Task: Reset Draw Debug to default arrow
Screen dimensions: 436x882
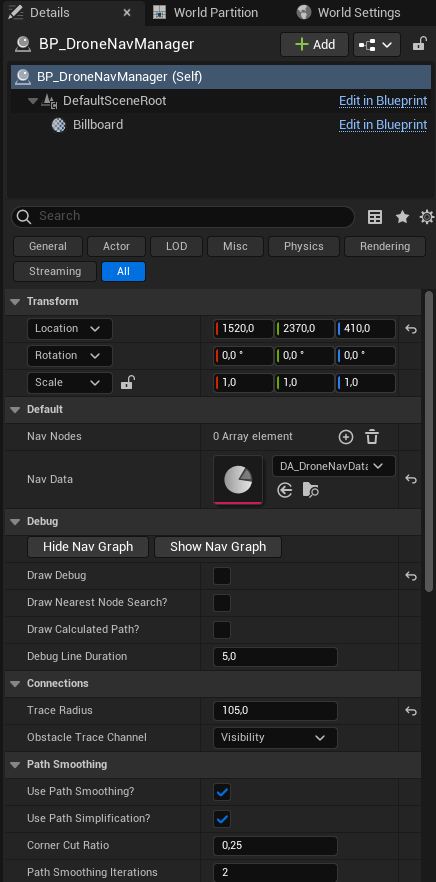Action: pyautogui.click(x=411, y=576)
